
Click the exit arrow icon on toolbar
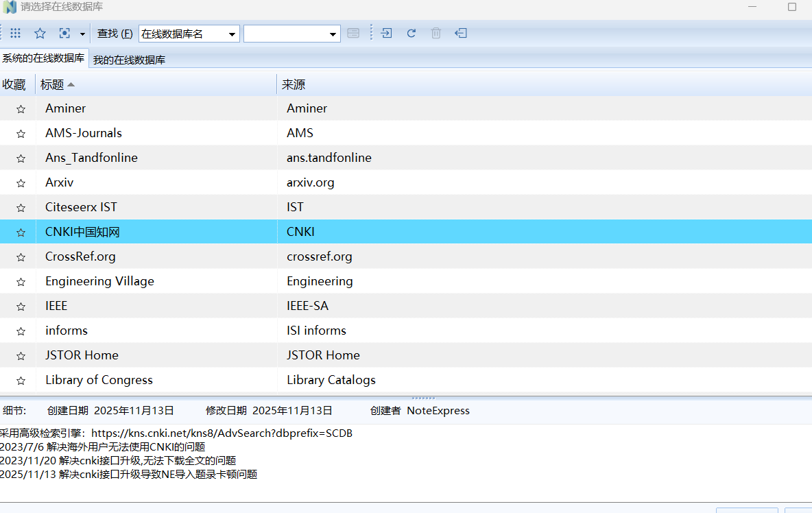point(460,33)
